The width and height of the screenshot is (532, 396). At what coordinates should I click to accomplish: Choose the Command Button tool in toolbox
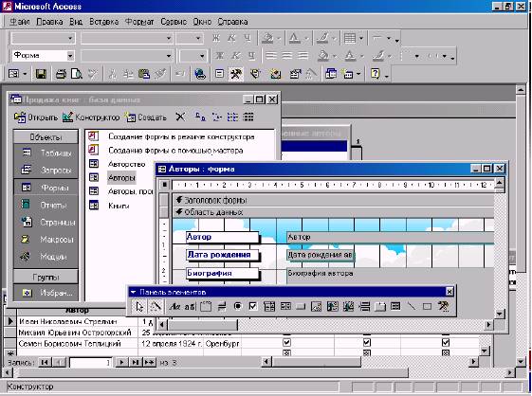pyautogui.click(x=301, y=307)
